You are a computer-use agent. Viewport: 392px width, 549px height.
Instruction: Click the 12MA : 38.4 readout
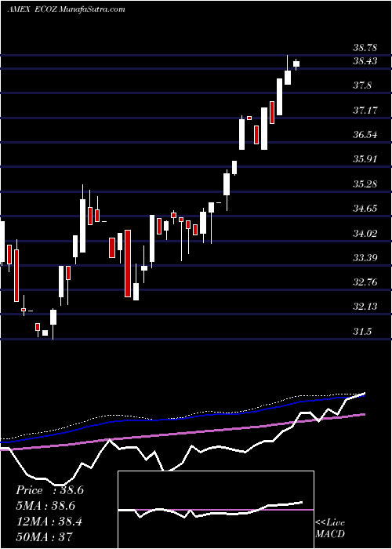click(49, 522)
